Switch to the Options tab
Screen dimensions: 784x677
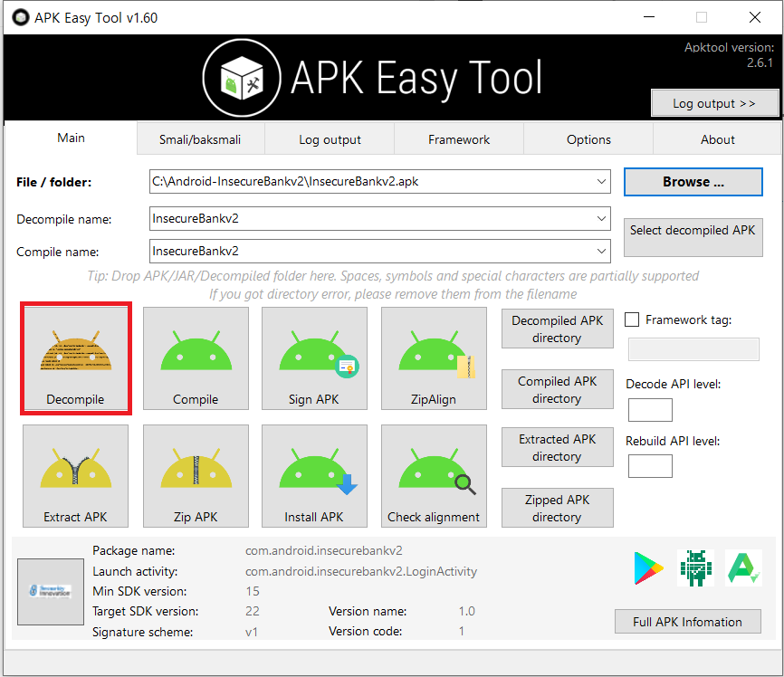click(588, 139)
